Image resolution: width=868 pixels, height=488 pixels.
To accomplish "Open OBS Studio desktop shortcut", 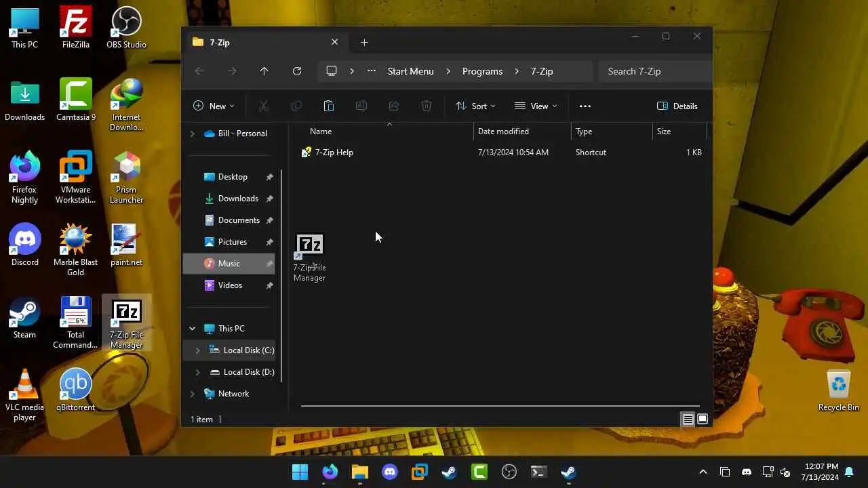I will click(x=126, y=28).
